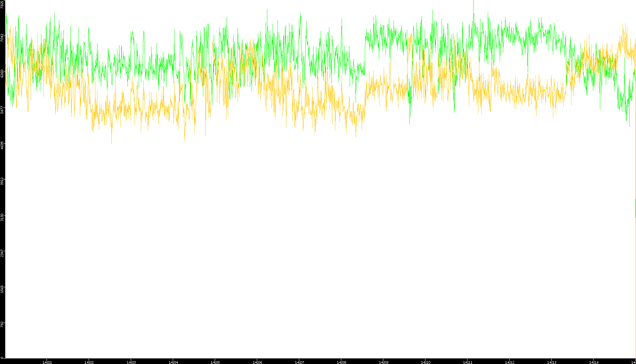Select the 782 vertical axis label
The height and width of the screenshot is (364, 636).
coord(2,324)
